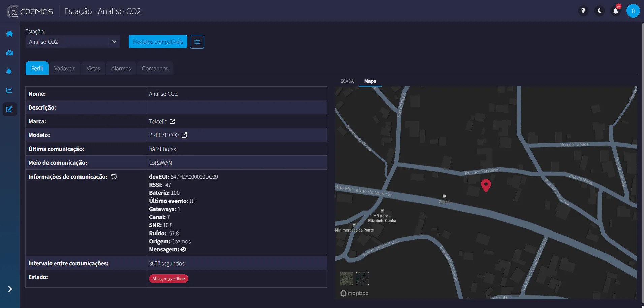This screenshot has width=644, height=308.
Task: Select satellite map style thumbnail
Action: [x=346, y=279]
